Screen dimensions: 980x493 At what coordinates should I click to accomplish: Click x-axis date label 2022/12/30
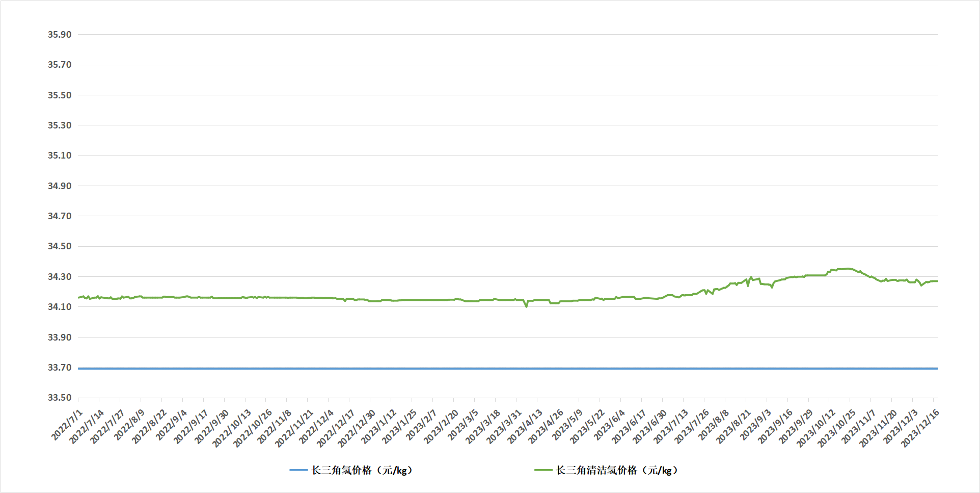(x=357, y=428)
